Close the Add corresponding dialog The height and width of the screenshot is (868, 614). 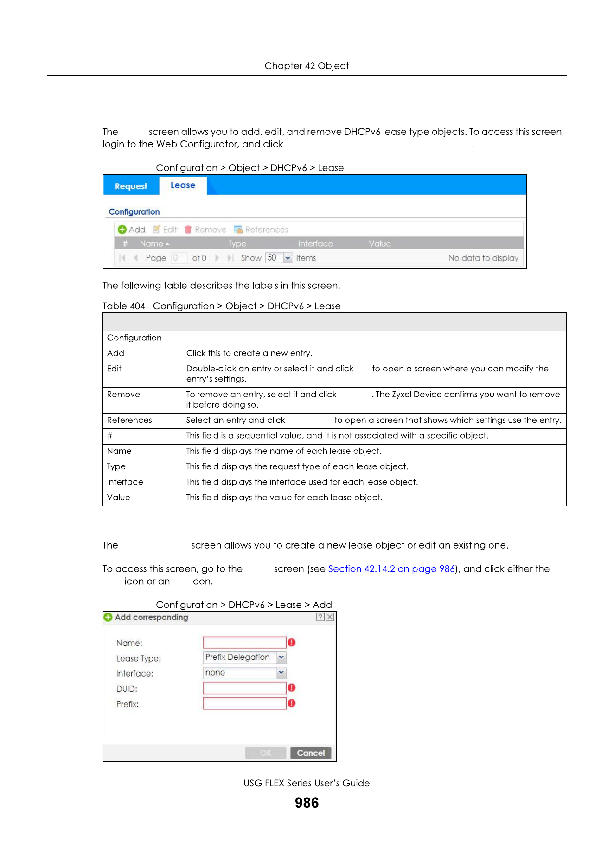[330, 617]
